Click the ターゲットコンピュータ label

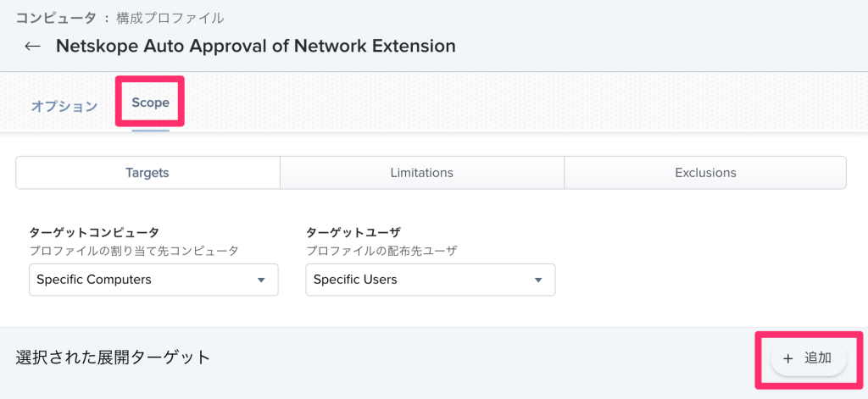pos(93,232)
